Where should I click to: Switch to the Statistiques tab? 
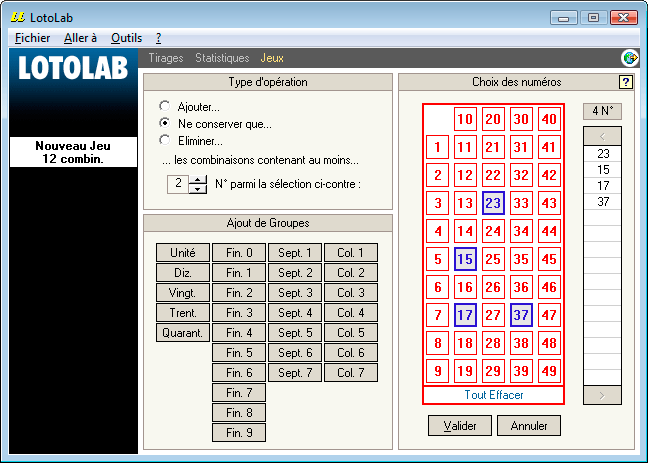click(222, 58)
